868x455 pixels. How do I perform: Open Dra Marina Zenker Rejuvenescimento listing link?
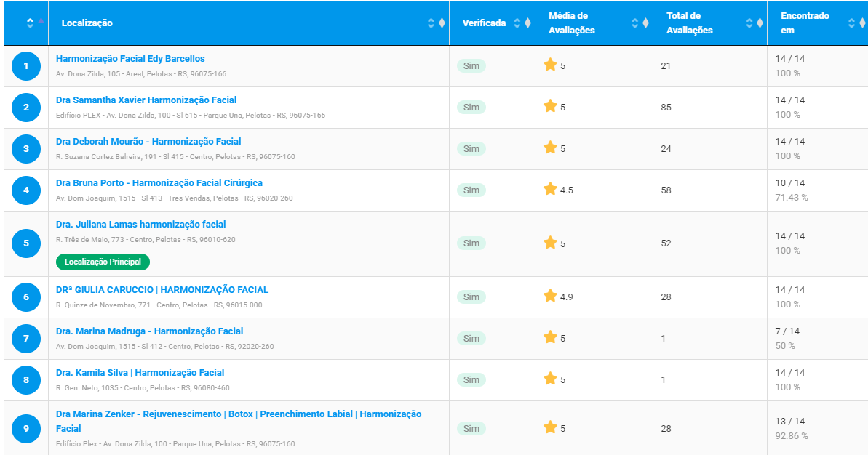(239, 422)
